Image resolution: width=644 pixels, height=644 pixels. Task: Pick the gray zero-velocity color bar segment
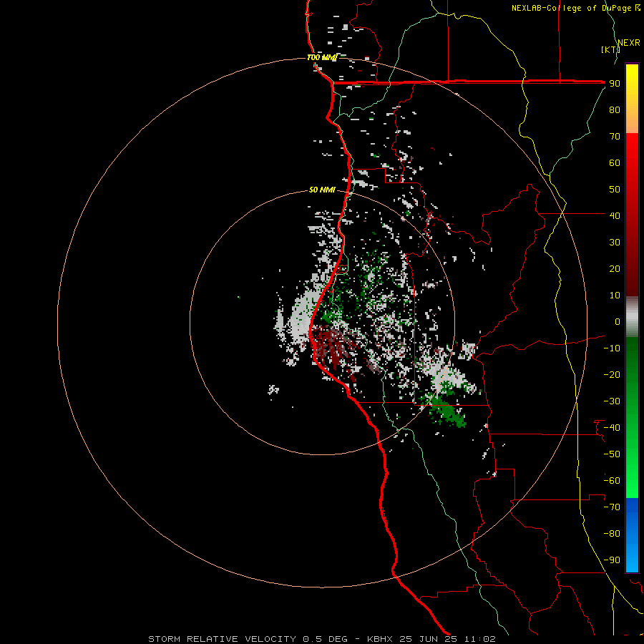pos(632,317)
